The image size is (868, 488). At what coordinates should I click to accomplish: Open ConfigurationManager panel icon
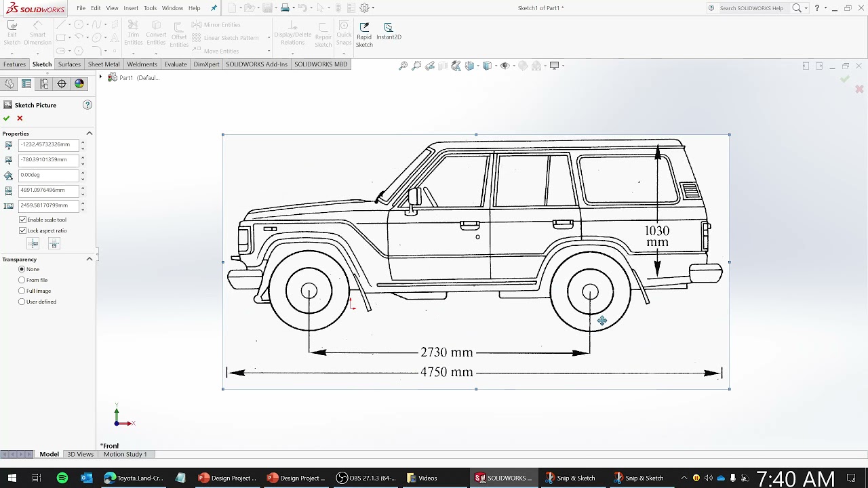pyautogui.click(x=44, y=84)
